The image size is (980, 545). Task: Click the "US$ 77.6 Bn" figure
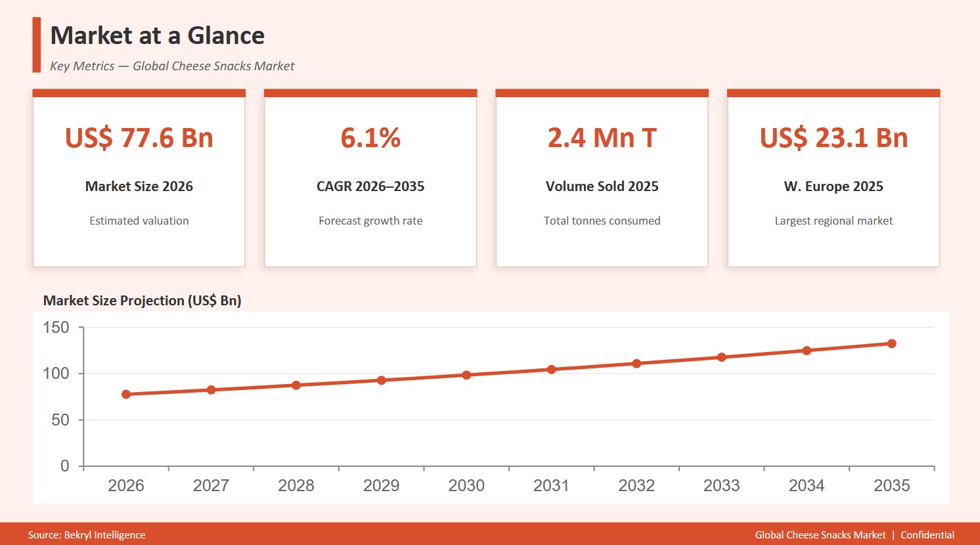click(139, 138)
